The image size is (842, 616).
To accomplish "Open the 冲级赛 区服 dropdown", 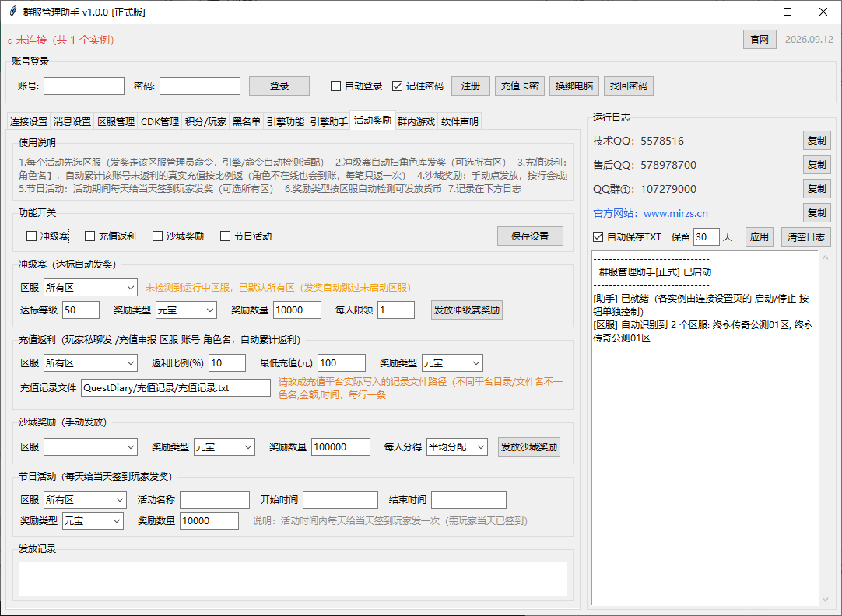I will 90,288.
